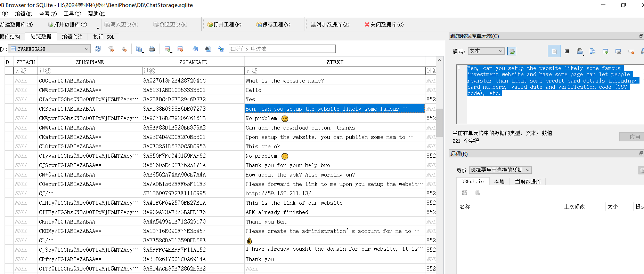Click 写入更改 button
This screenshot has width=644, height=274.
[122, 24]
